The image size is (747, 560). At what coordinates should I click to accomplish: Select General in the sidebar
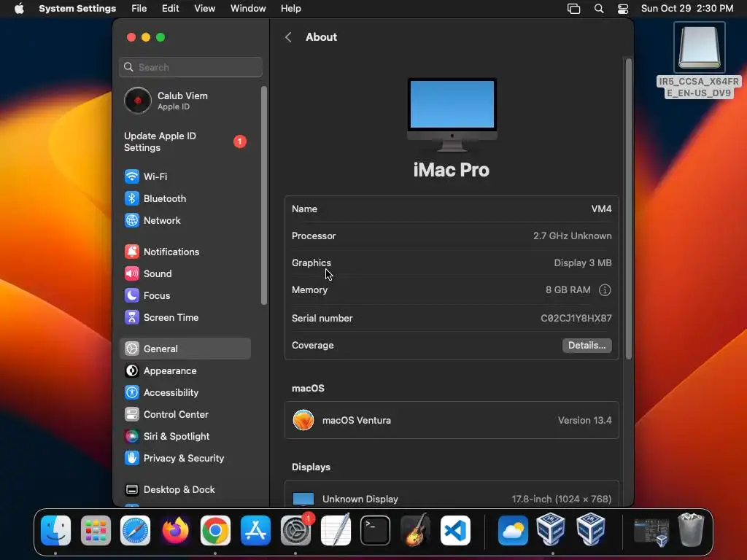(x=185, y=349)
